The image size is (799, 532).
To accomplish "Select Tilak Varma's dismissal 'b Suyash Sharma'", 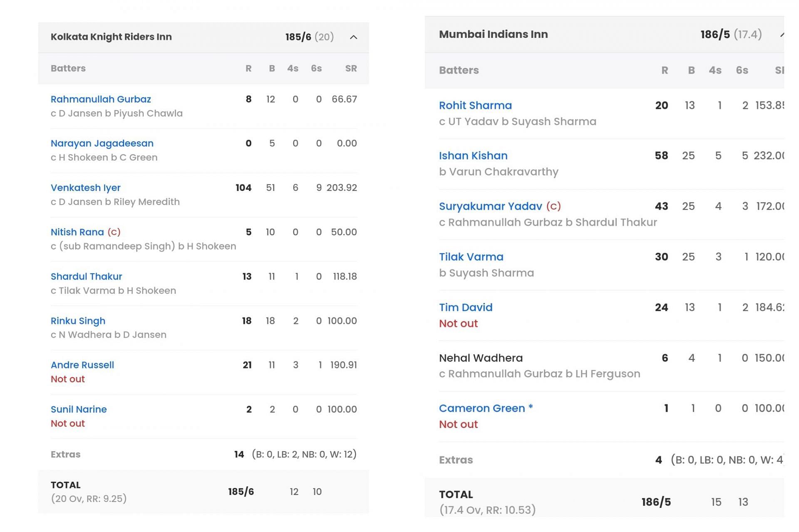I will pyautogui.click(x=486, y=273).
